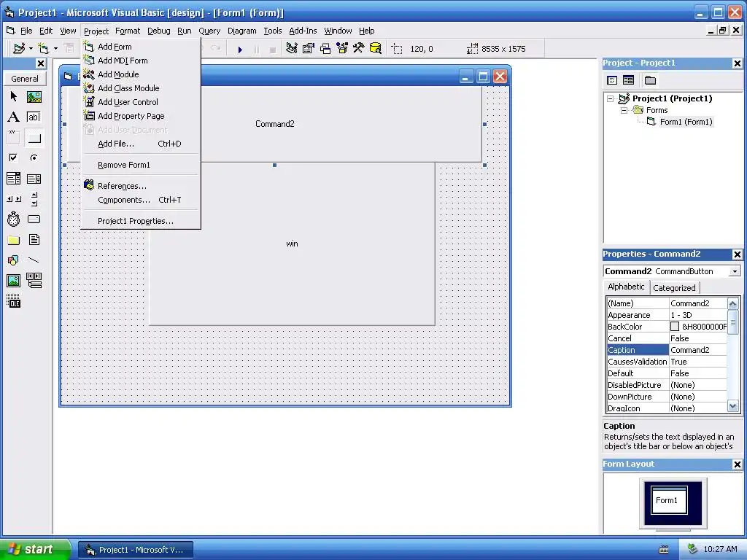Select the ComboBox control tool
The height and width of the screenshot is (560, 747).
click(13, 179)
